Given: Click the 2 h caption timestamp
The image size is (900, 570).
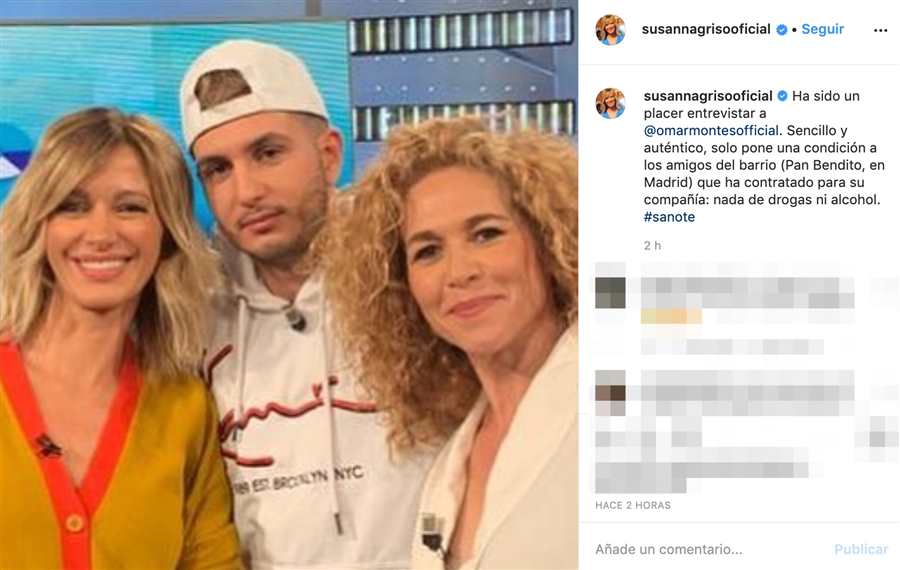Looking at the screenshot, I should pos(653,246).
